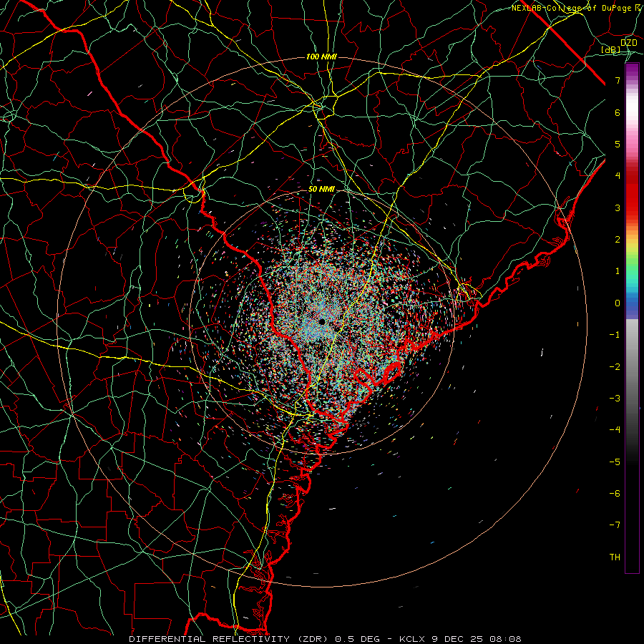Click the purple top of the color bar

coord(632,71)
